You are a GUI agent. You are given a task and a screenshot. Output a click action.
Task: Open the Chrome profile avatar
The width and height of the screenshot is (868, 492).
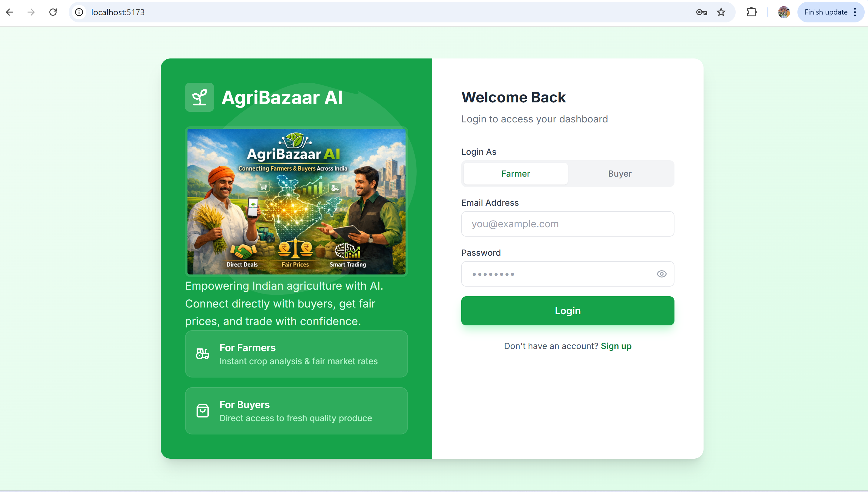click(784, 12)
